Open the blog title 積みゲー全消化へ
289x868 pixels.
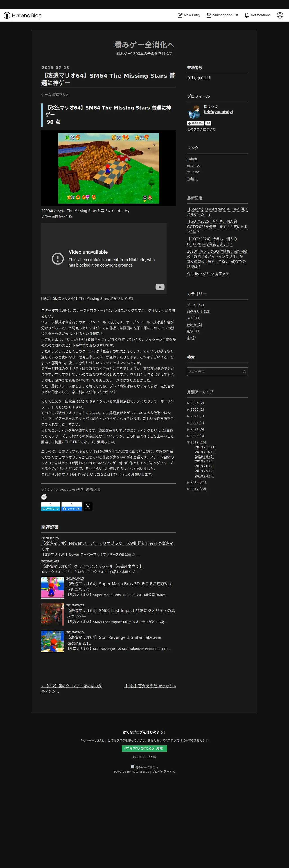pos(144,45)
